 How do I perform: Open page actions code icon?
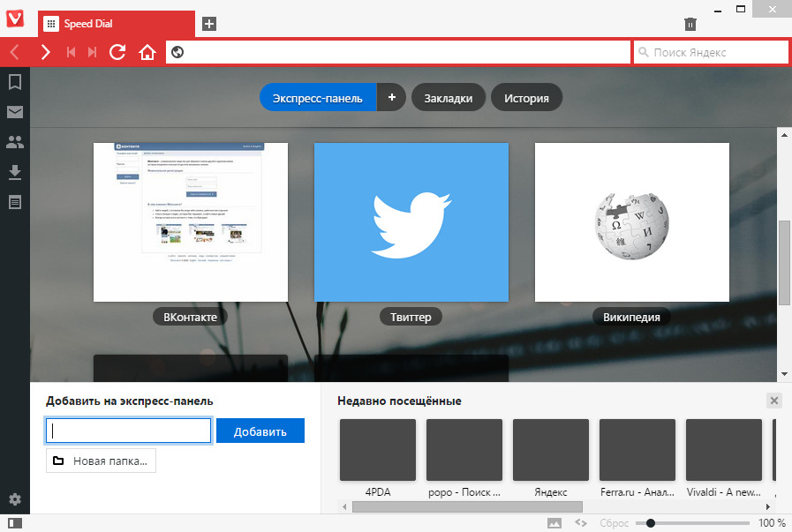[x=581, y=523]
